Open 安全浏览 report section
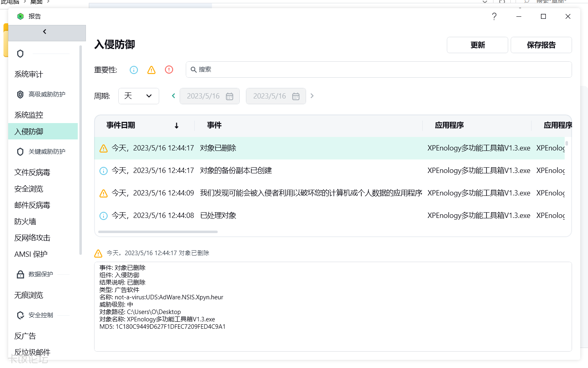Screen dimensions: 588x368 pos(29,189)
